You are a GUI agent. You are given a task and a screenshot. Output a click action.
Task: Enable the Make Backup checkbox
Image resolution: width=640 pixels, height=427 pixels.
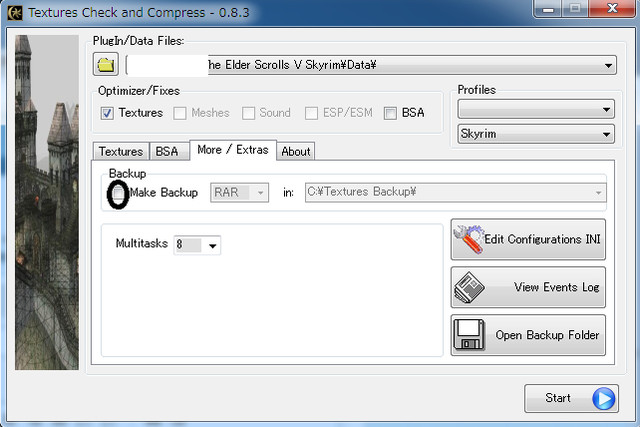[118, 193]
